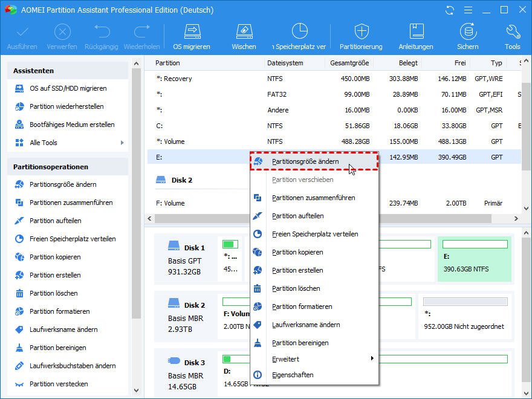Click Partition wiederherstellen sidebar icon
This screenshot has height=399, width=532.
click(19, 106)
